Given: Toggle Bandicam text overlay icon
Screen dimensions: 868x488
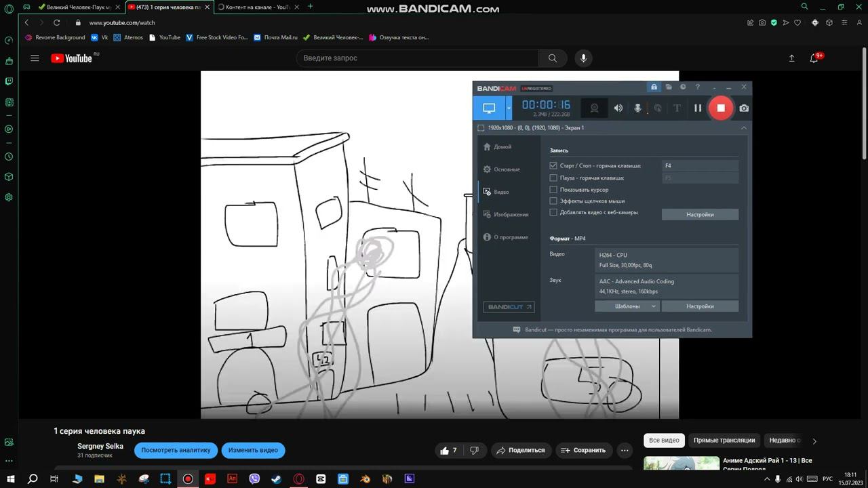Looking at the screenshot, I should 677,108.
